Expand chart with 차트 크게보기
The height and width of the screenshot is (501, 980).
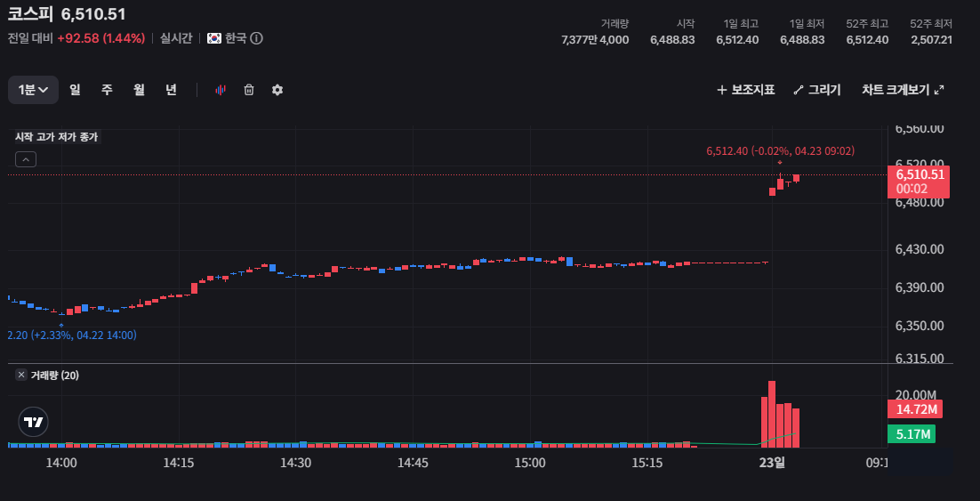coord(902,90)
